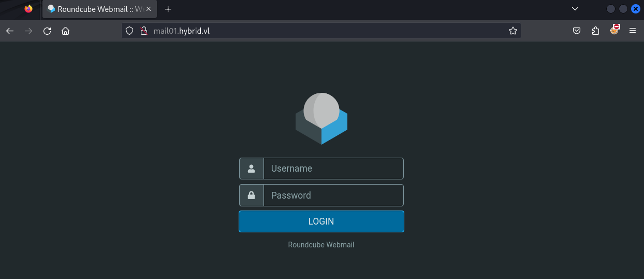Select the Roundcube Webmail browser tab
644x279 pixels.
point(99,9)
